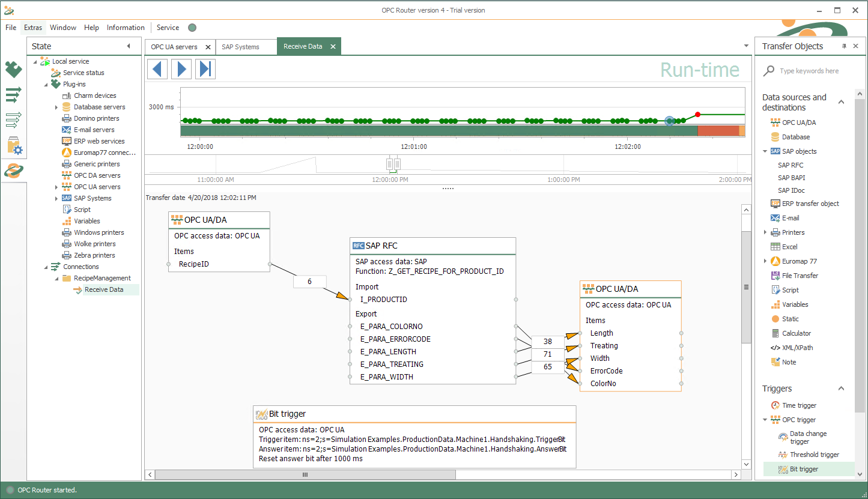Image resolution: width=868 pixels, height=499 pixels.
Task: Select the Calculator transfer object
Action: [796, 333]
